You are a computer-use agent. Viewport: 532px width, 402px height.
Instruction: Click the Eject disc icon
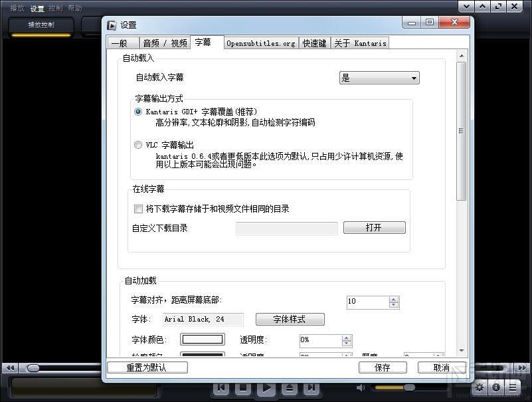[288, 387]
